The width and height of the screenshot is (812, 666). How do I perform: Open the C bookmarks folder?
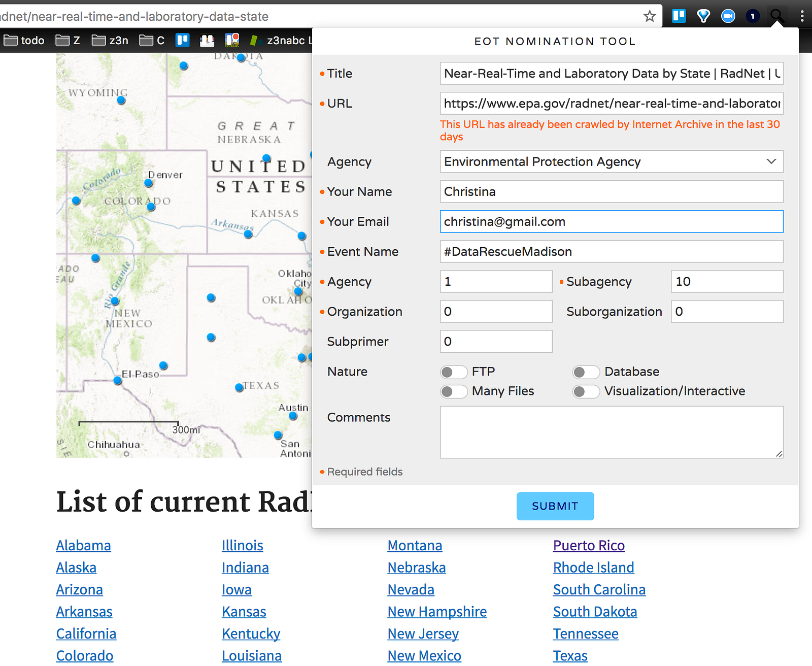(x=152, y=40)
